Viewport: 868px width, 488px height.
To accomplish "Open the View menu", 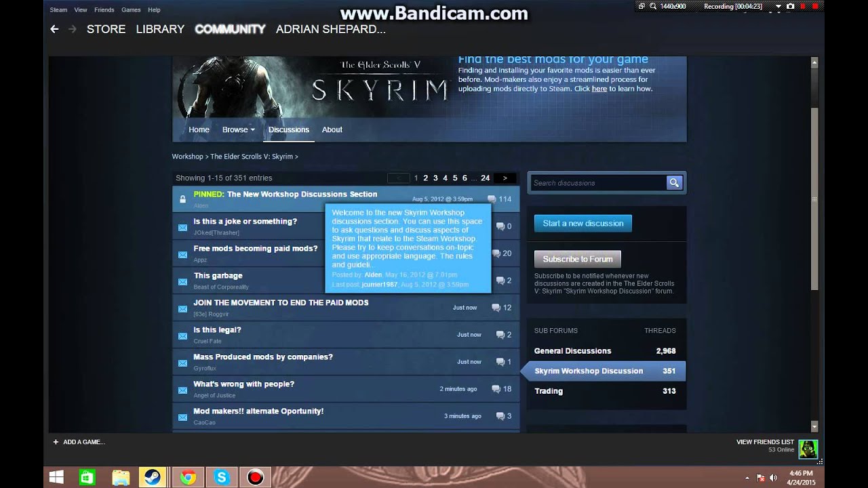I will pyautogui.click(x=81, y=10).
